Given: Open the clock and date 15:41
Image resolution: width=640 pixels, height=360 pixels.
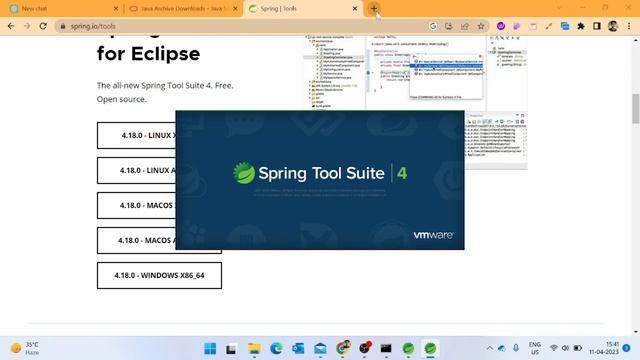Looking at the screenshot, I should point(604,348).
